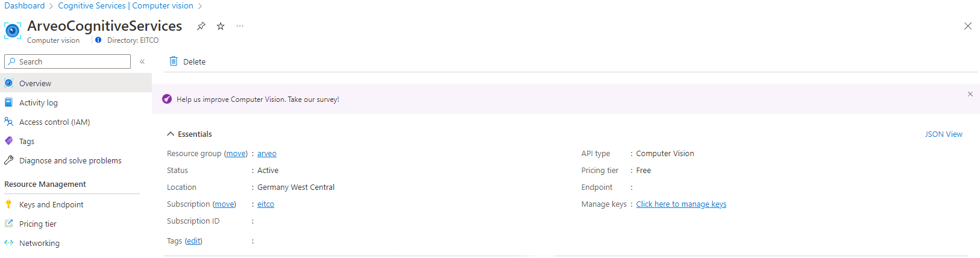Click the Computer Vision resource icon
This screenshot has width=980, height=258.
pyautogui.click(x=12, y=31)
